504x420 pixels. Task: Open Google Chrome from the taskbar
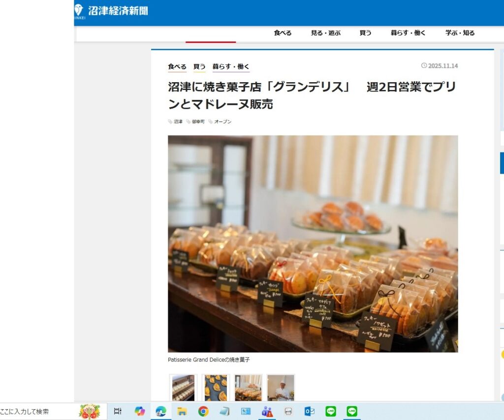tap(203, 411)
